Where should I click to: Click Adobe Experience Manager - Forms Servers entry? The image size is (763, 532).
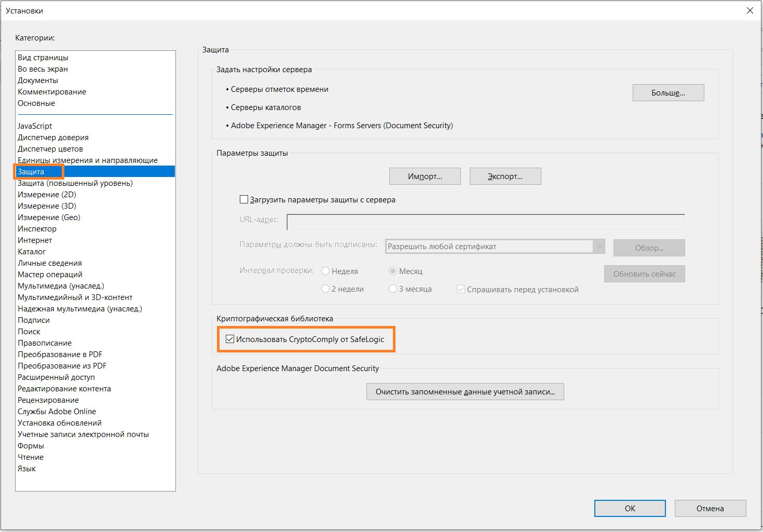point(342,126)
